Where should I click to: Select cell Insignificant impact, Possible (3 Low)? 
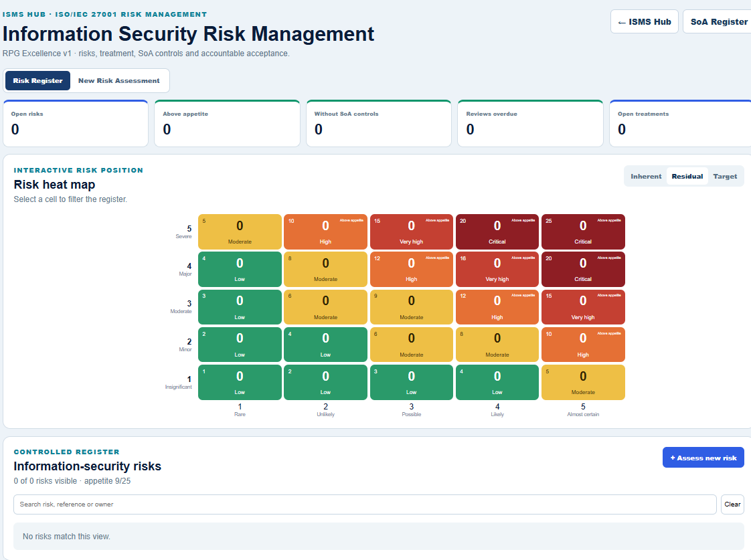tap(412, 383)
